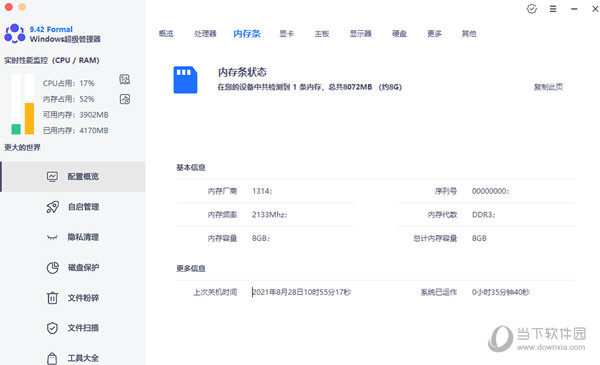Click the 文件粉碎 trash can icon
The width and height of the screenshot is (600, 365).
[52, 298]
